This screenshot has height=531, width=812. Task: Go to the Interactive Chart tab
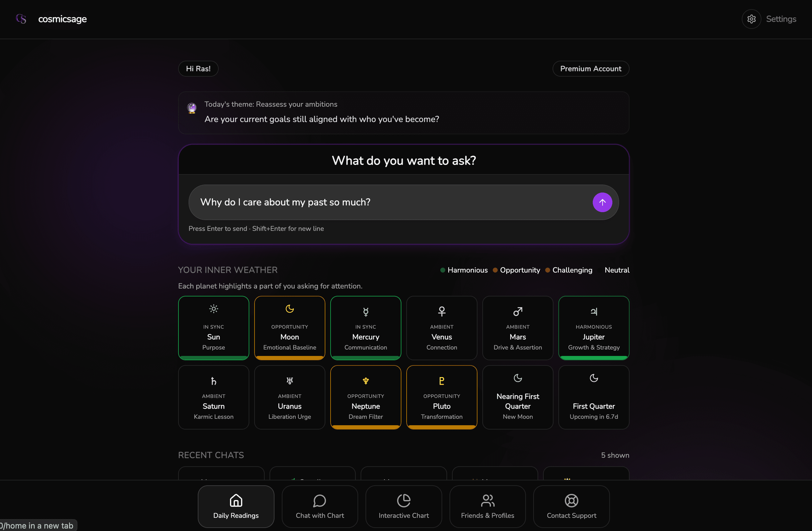(404, 506)
